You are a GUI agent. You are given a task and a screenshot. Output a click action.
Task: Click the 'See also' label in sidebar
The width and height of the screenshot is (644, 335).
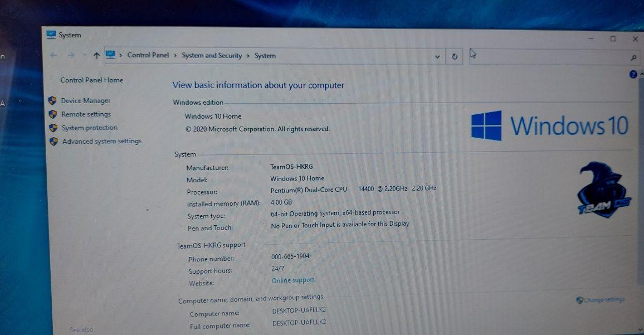tap(81, 329)
